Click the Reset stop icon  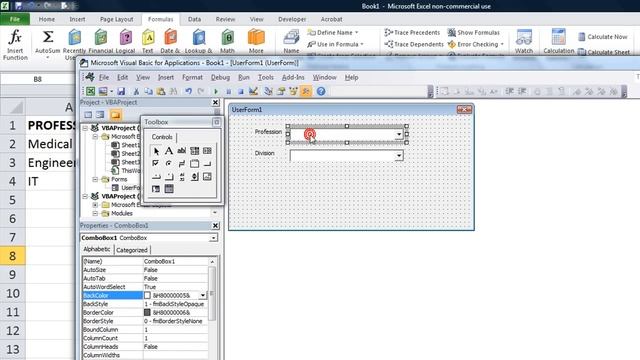click(241, 91)
